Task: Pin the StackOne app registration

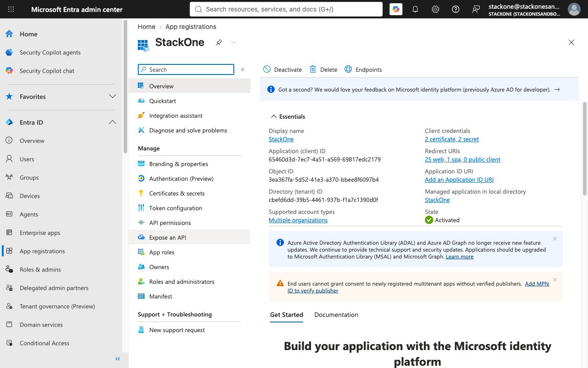Action: 219,42
